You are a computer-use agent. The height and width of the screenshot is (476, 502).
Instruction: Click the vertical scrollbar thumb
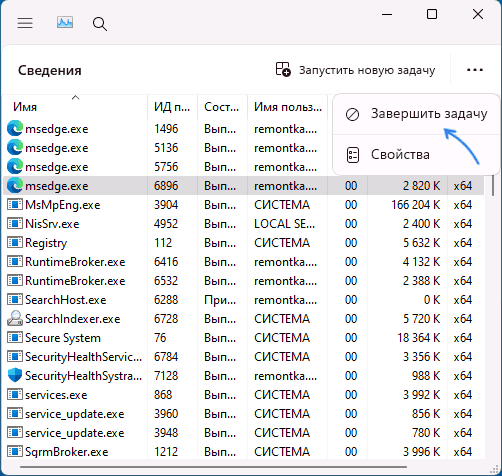(x=493, y=185)
